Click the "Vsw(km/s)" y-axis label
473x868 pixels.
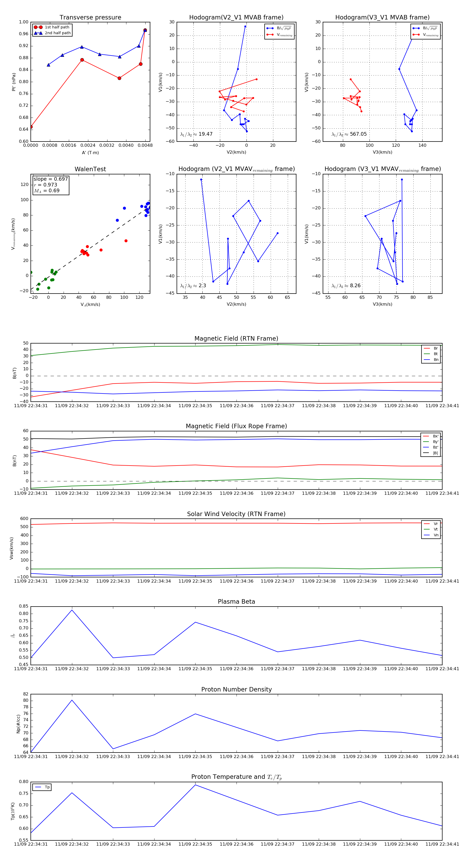point(12,548)
